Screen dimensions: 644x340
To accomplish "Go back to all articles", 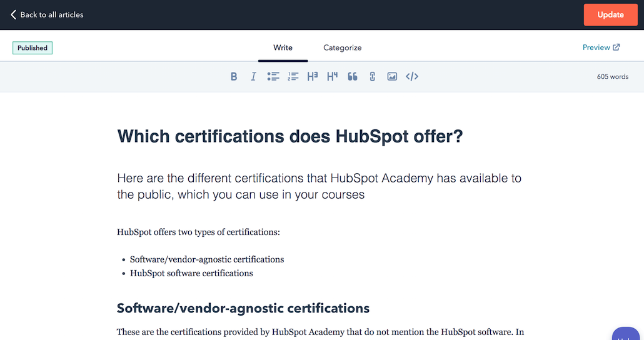I will tap(47, 15).
